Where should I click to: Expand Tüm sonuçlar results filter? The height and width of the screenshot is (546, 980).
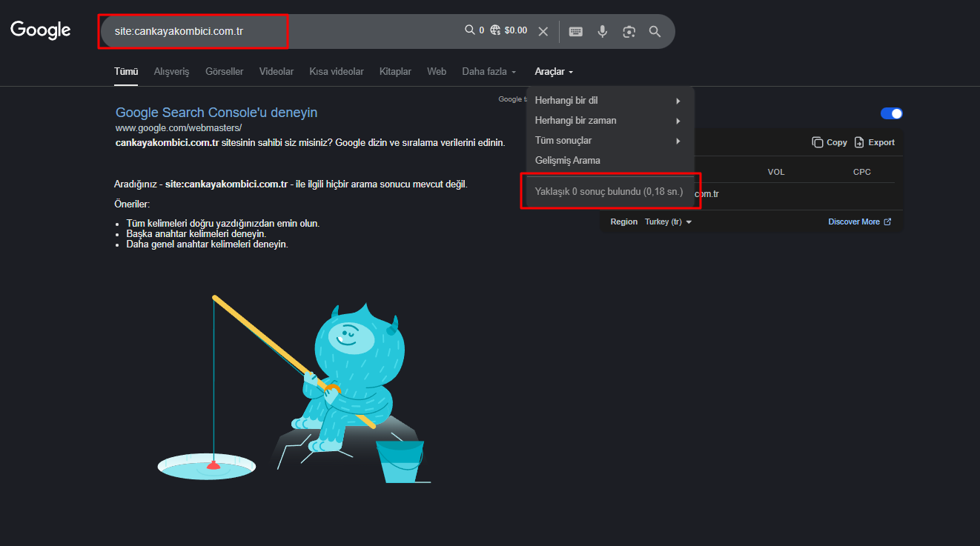pos(610,141)
